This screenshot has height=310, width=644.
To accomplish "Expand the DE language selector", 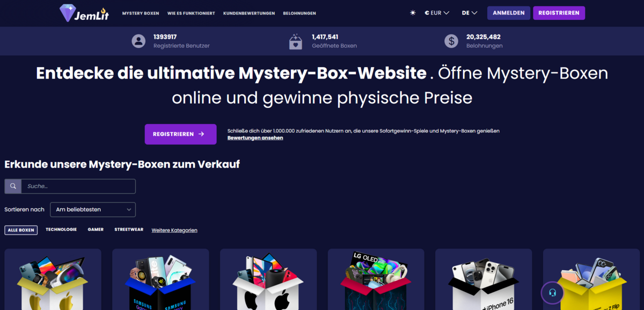I will [470, 13].
